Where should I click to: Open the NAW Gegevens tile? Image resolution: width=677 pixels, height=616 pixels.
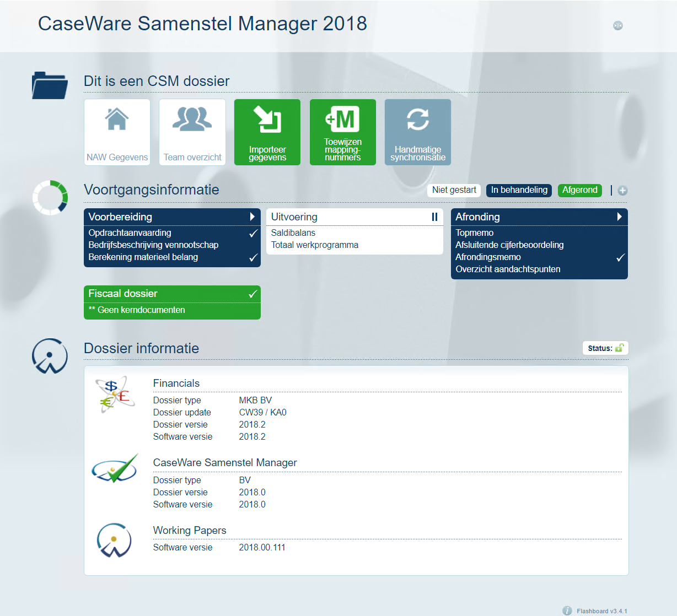[117, 132]
